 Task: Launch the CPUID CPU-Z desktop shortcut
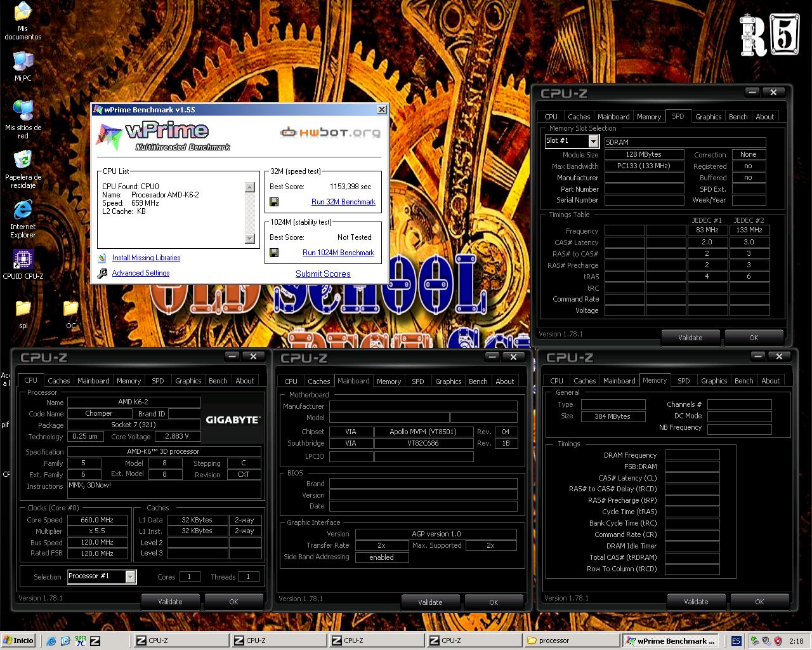23,259
